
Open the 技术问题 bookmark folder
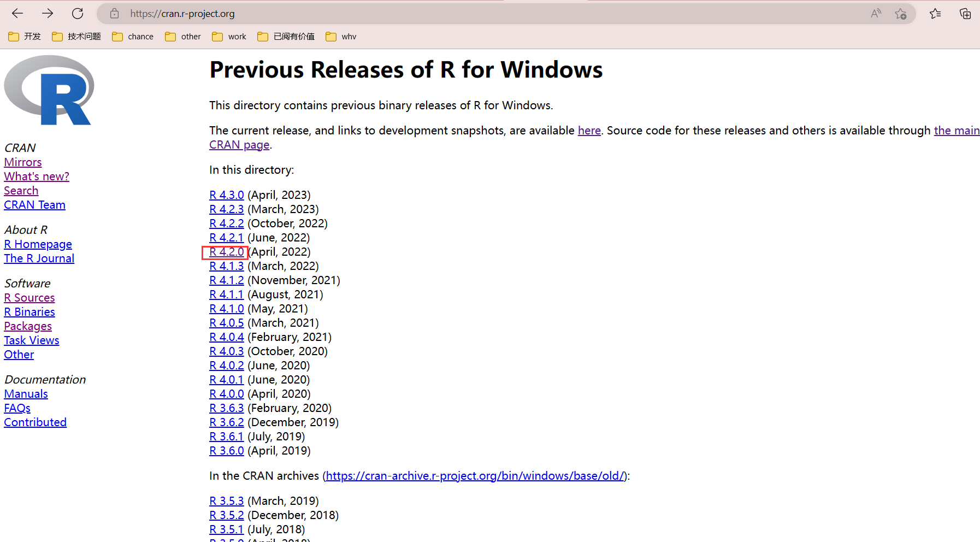coord(76,37)
